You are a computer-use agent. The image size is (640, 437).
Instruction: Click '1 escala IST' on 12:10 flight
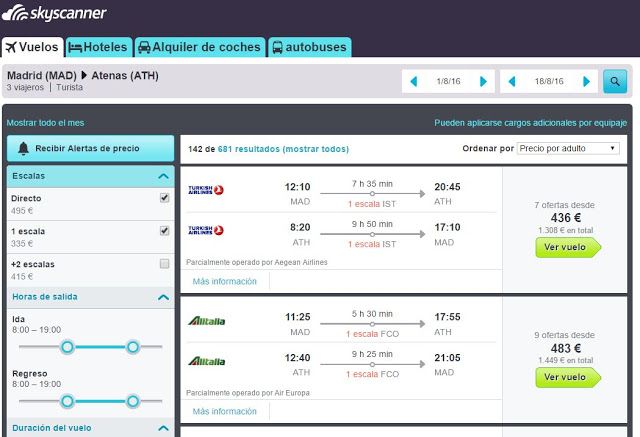[372, 204]
